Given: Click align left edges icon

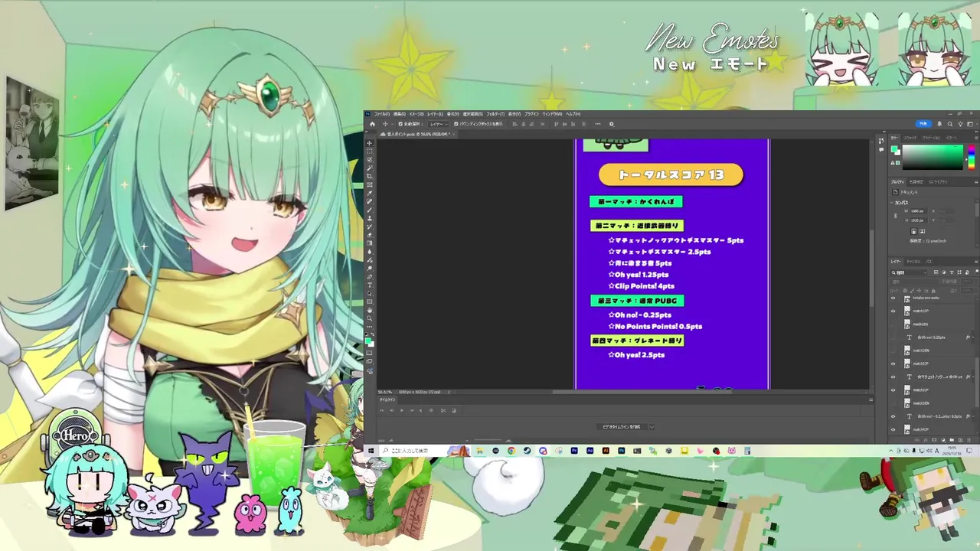Looking at the screenshot, I should (x=514, y=124).
